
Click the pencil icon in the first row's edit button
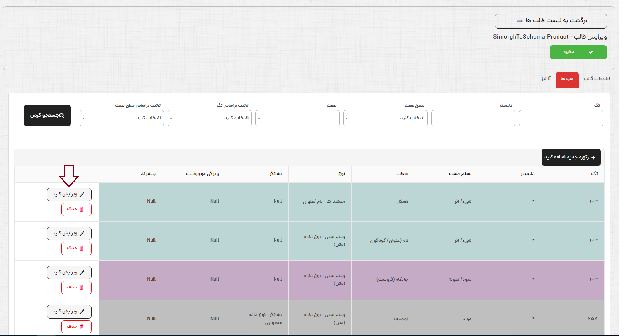[82, 195]
